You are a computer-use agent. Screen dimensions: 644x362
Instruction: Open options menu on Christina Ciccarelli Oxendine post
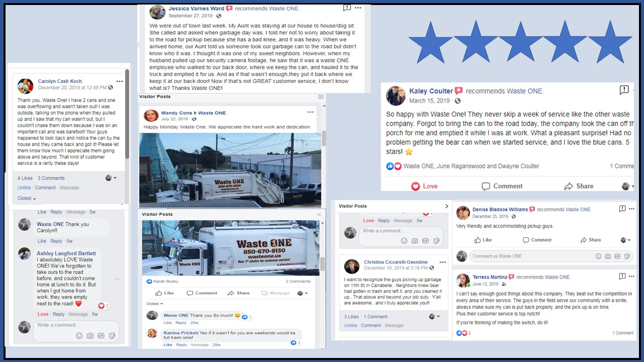point(443,262)
